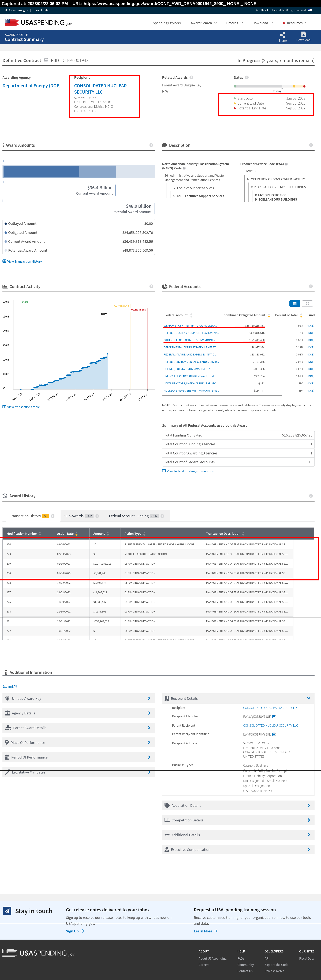Viewport: 321px width, 980px height.
Task: Open the USAspending.gov logo home link
Action: point(38,23)
